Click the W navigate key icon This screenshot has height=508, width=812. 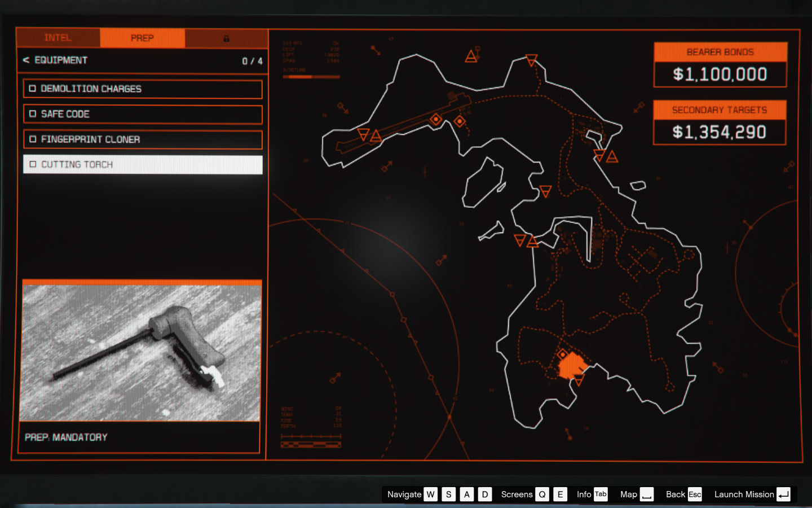point(430,494)
